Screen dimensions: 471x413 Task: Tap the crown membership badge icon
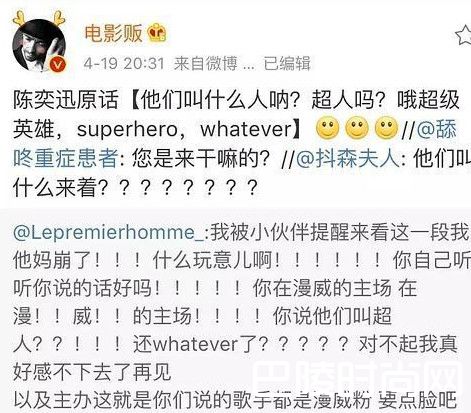157,33
